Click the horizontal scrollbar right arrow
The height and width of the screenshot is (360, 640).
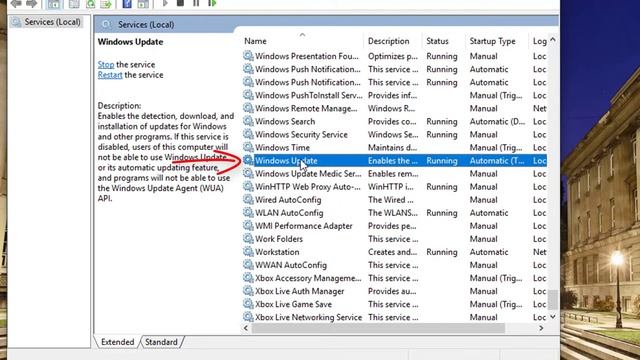pos(541,328)
